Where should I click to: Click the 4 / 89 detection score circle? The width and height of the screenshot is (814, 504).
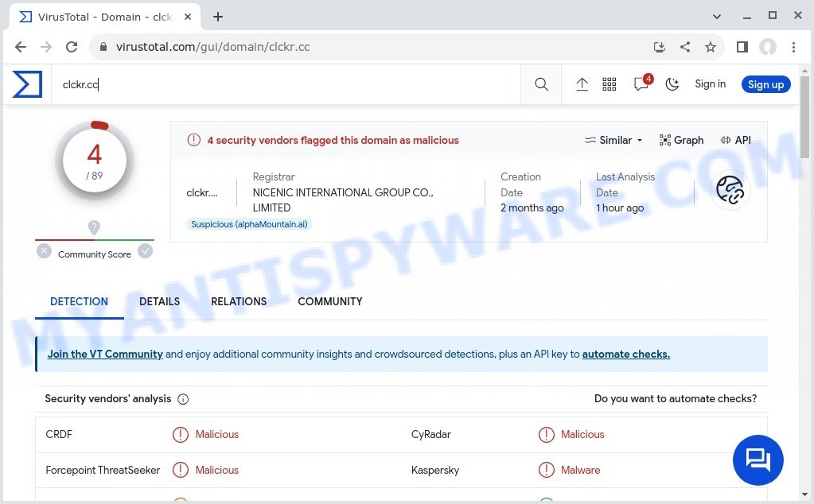point(95,161)
